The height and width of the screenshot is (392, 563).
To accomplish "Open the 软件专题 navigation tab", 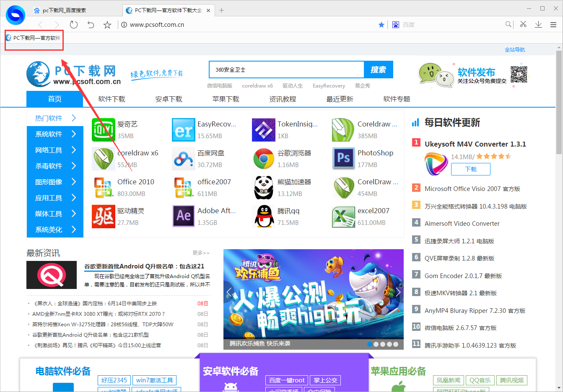I will pos(397,99).
